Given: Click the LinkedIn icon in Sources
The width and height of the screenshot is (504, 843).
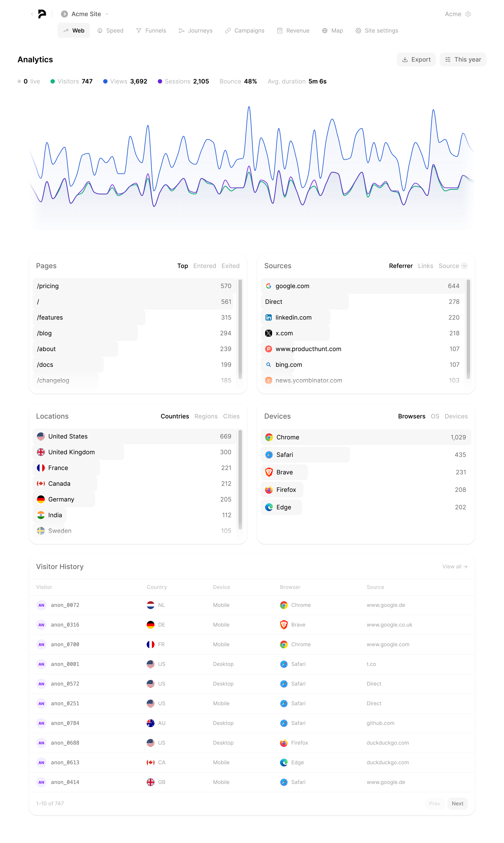Looking at the screenshot, I should [268, 318].
